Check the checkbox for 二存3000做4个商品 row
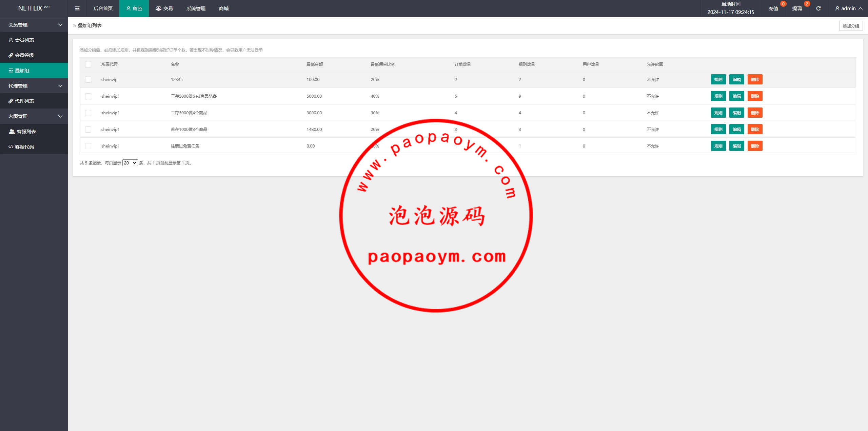 tap(88, 113)
